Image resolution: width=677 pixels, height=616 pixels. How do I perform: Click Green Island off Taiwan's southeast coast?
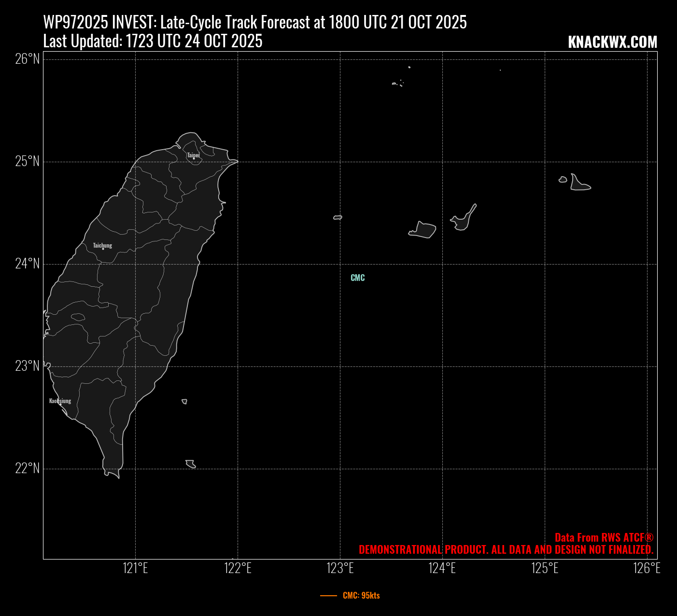click(x=184, y=401)
